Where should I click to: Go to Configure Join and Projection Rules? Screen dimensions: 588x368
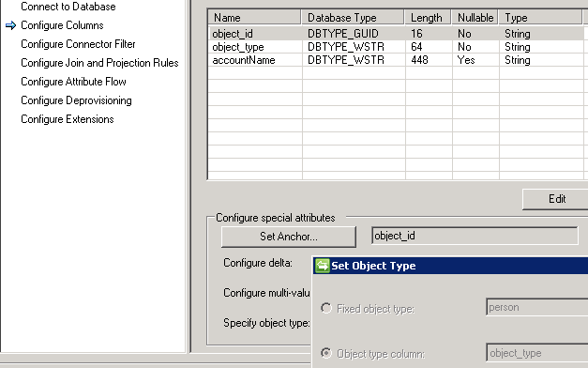pyautogui.click(x=99, y=63)
